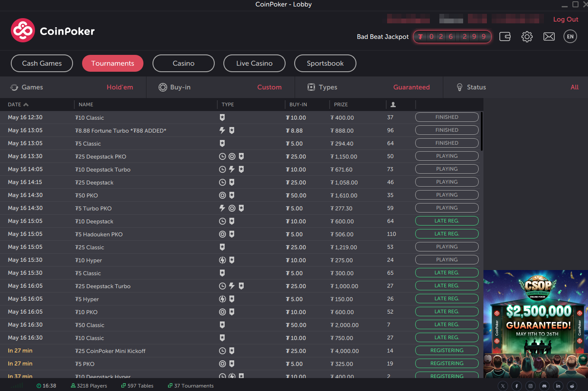Click FINISHED button for ₮10 Classic 12:30
This screenshot has width=588, height=391.
coord(447,117)
